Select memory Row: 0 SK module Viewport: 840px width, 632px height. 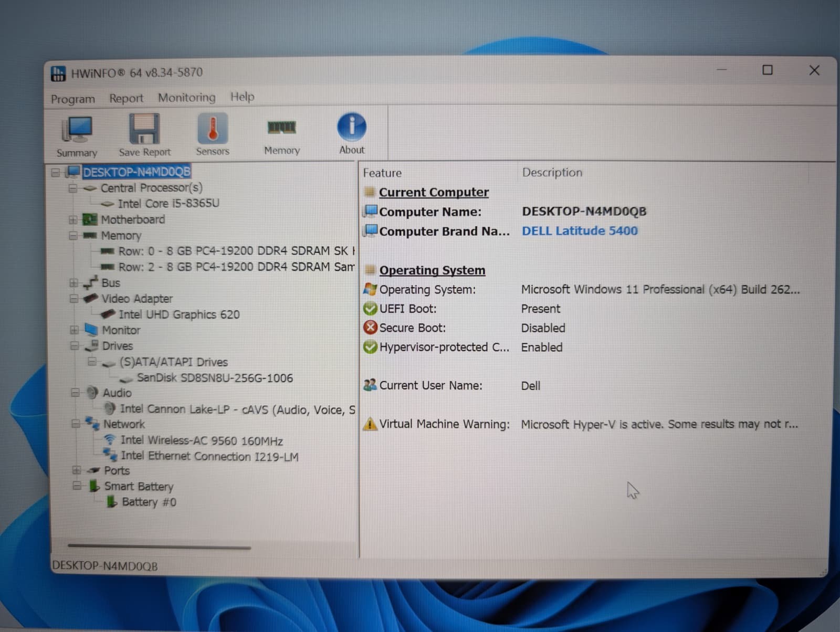[x=236, y=251]
